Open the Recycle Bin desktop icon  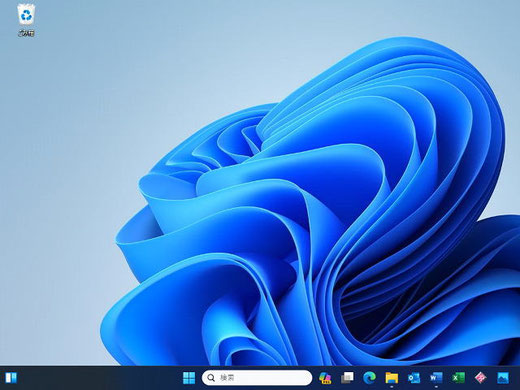(26, 19)
